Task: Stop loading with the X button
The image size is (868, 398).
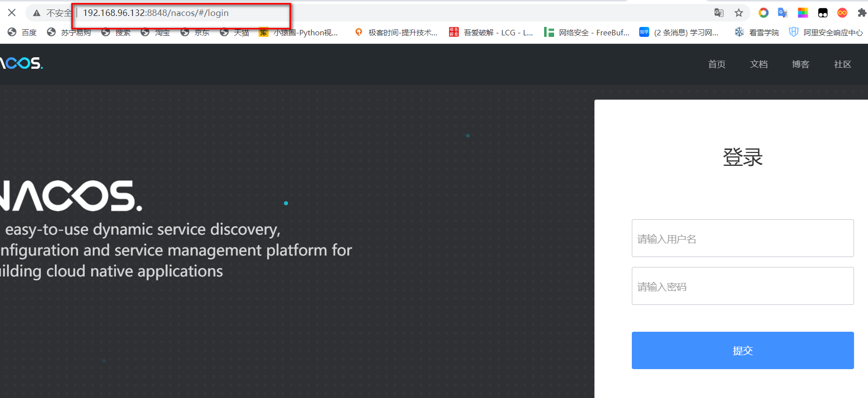Action: click(x=12, y=12)
